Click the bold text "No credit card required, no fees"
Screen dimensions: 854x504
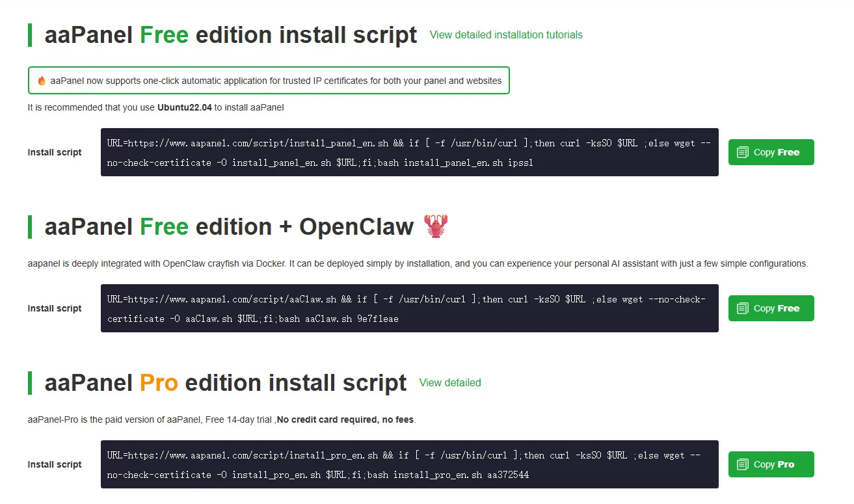(x=345, y=419)
